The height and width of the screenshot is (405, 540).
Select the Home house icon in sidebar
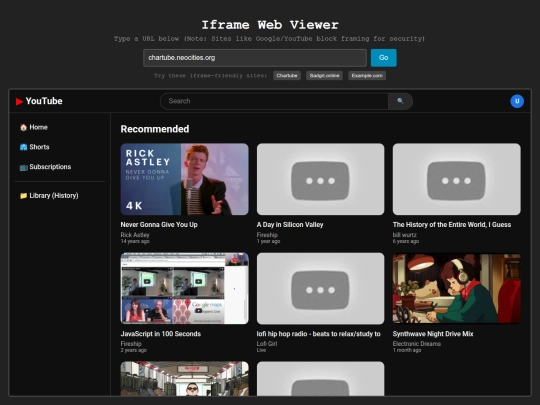23,127
